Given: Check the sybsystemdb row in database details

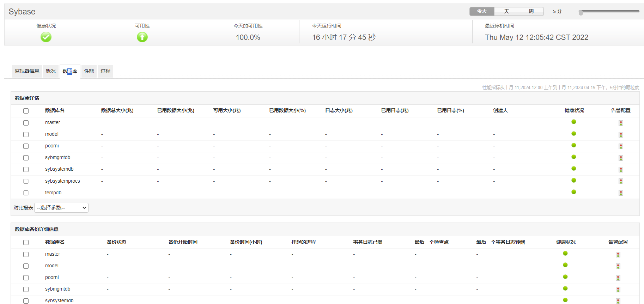Looking at the screenshot, I should (x=26, y=169).
